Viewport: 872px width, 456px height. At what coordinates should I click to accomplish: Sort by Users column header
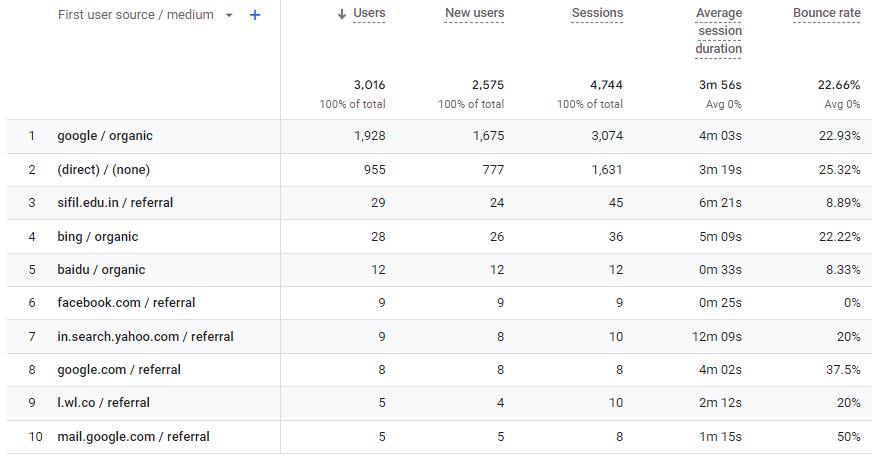point(369,13)
